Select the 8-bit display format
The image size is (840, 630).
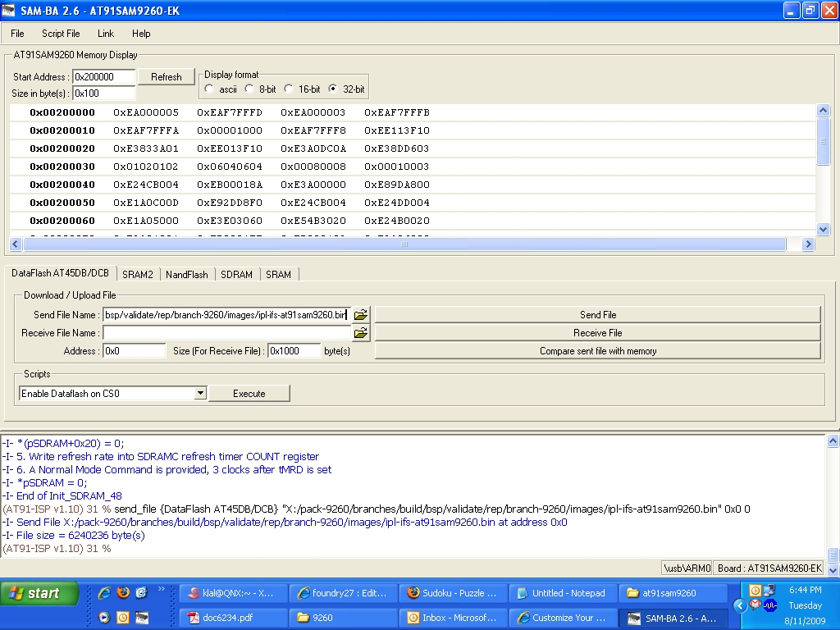pos(249,89)
